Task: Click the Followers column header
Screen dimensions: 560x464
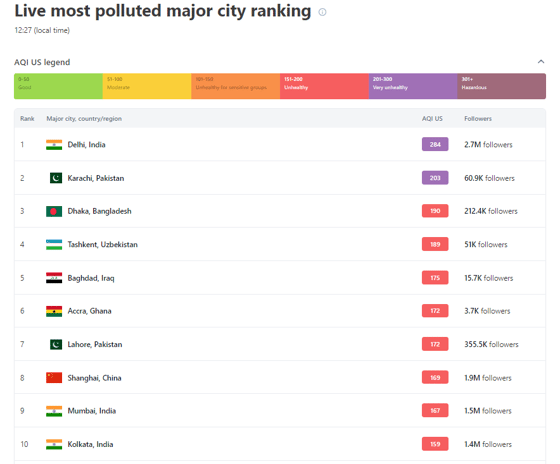Action: (478, 119)
